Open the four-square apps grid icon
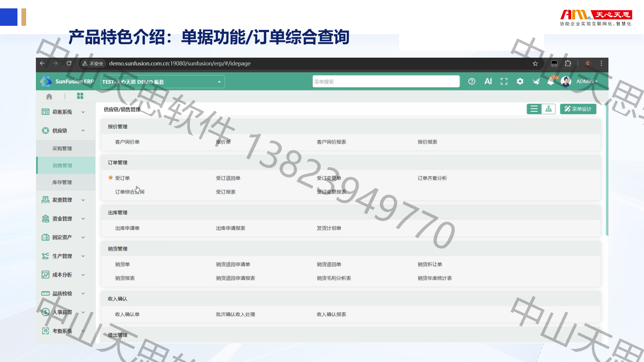The height and width of the screenshot is (362, 644). coord(80,96)
